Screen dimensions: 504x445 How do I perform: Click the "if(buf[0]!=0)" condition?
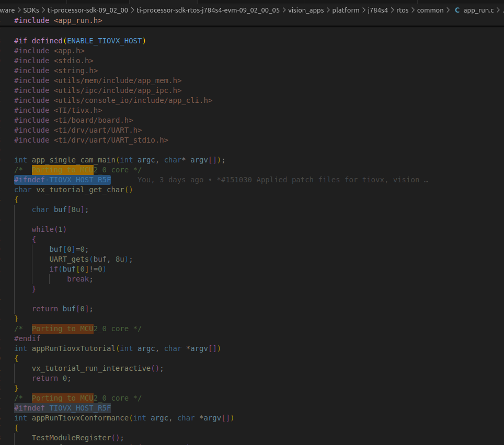pyautogui.click(x=78, y=270)
